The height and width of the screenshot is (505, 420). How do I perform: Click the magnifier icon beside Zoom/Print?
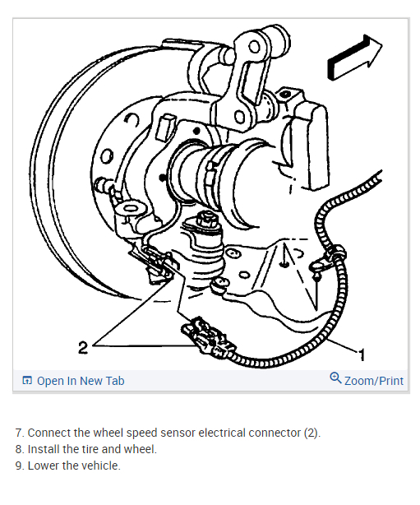335,378
